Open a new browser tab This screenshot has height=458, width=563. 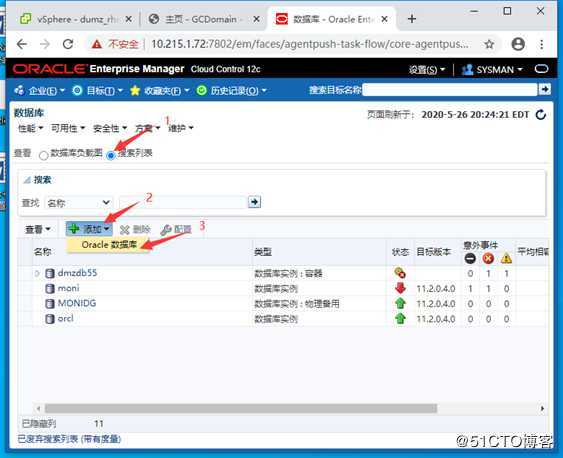[x=412, y=19]
